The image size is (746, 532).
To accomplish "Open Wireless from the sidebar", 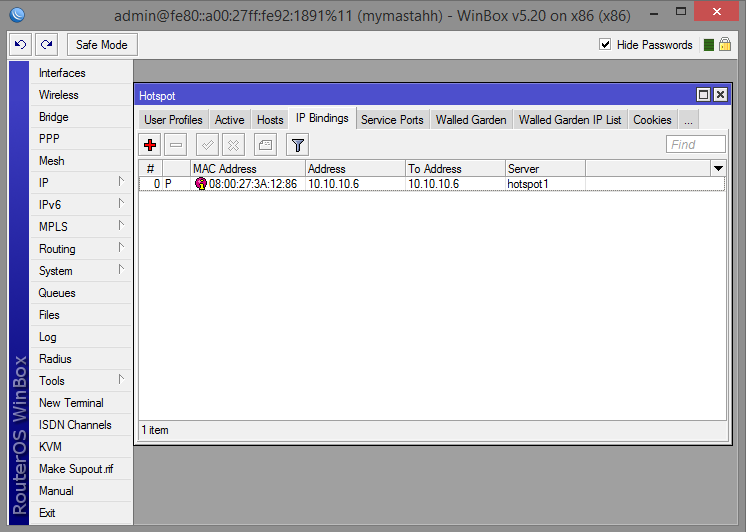I will [x=81, y=95].
